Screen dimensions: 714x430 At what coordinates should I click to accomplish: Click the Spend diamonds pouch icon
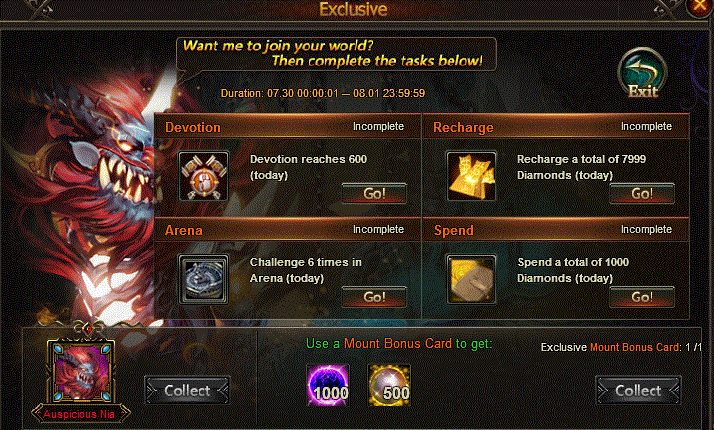pos(471,279)
